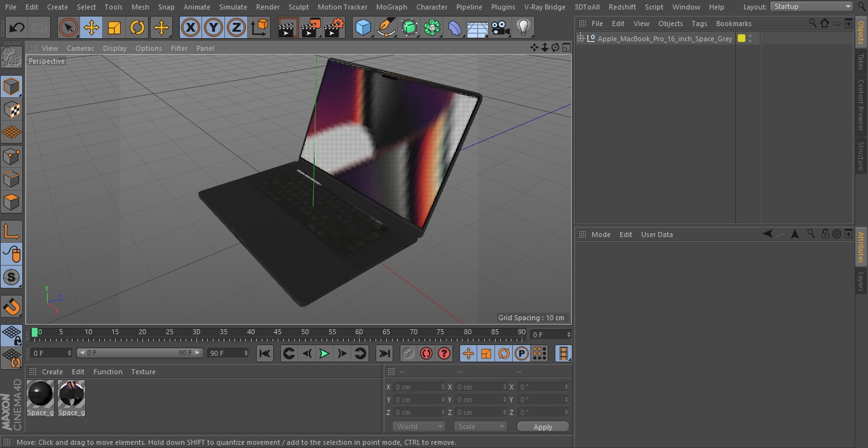The image size is (868, 448).
Task: Open the Scale mode dropdown
Action: pos(480,426)
